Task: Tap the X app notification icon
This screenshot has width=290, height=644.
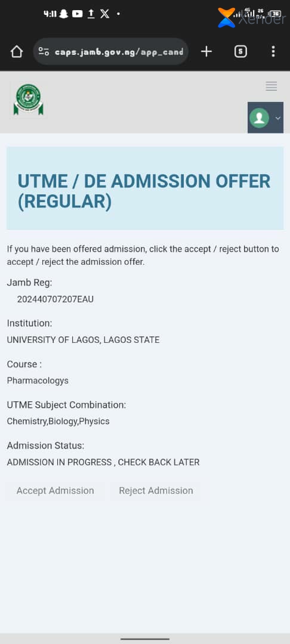Action: click(x=105, y=14)
